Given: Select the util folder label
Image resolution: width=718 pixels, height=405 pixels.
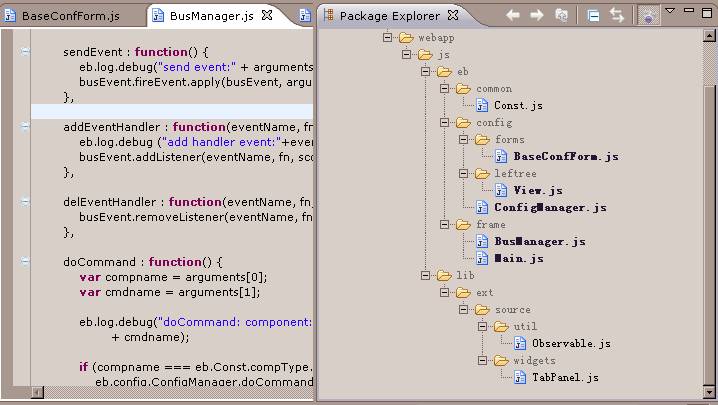Looking at the screenshot, I should pos(525,327).
